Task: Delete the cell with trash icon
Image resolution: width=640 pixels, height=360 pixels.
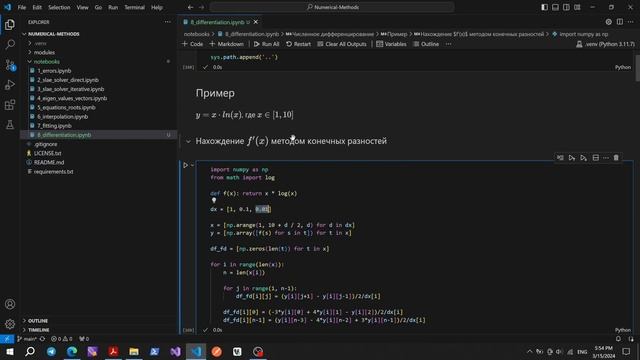Action: (616, 158)
